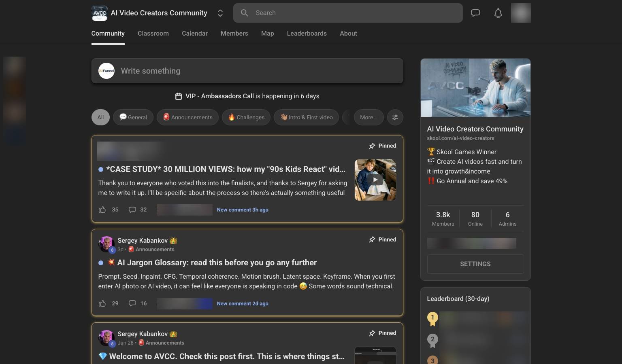Click the New comment 3h ago link
This screenshot has height=364, width=622.
pos(243,210)
